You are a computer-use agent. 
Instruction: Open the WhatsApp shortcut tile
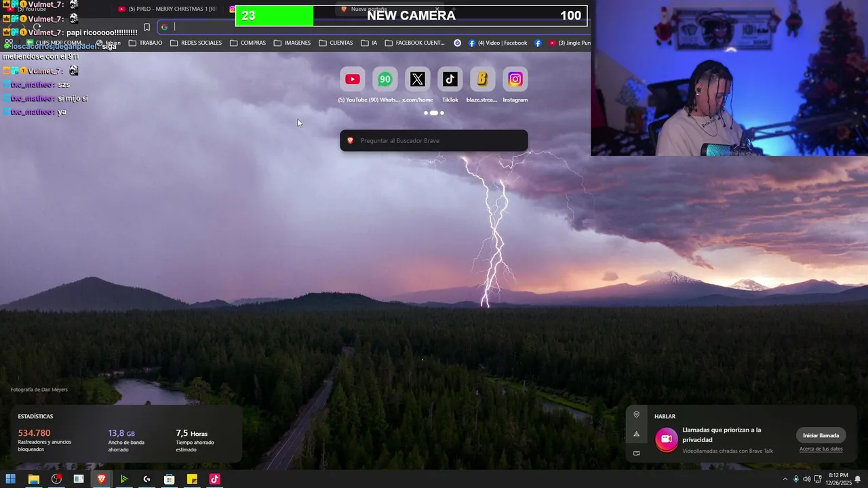[384, 79]
